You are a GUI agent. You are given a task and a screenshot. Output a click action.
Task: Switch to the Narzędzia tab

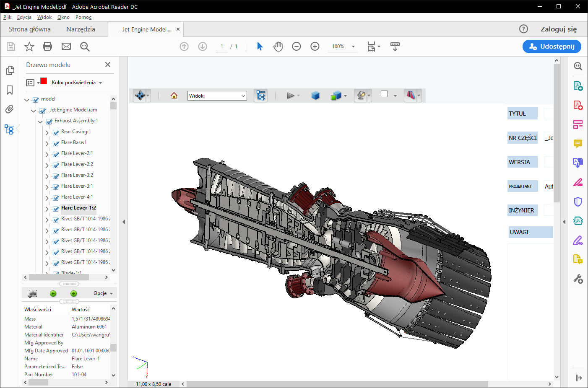[x=81, y=29]
